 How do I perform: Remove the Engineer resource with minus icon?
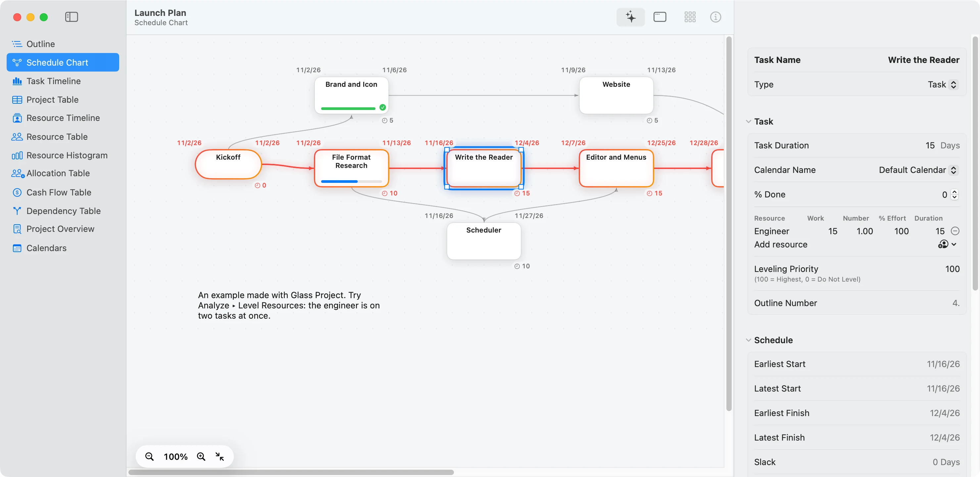[955, 231]
